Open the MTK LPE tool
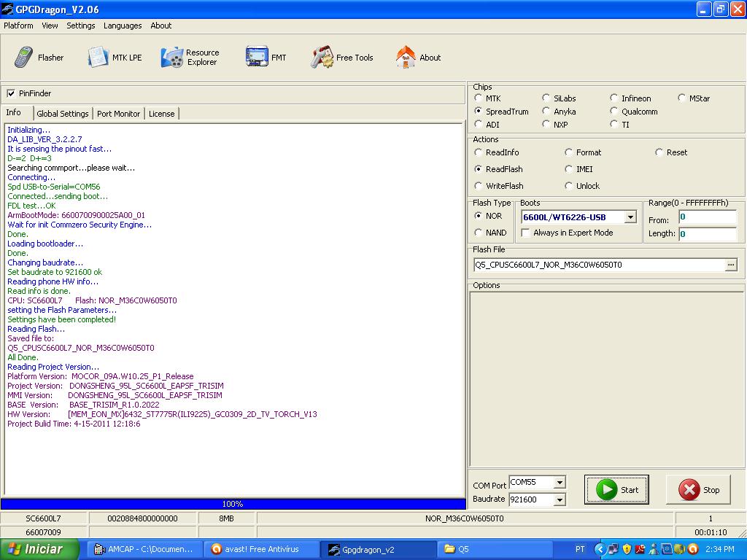The height and width of the screenshot is (560, 747). click(115, 58)
